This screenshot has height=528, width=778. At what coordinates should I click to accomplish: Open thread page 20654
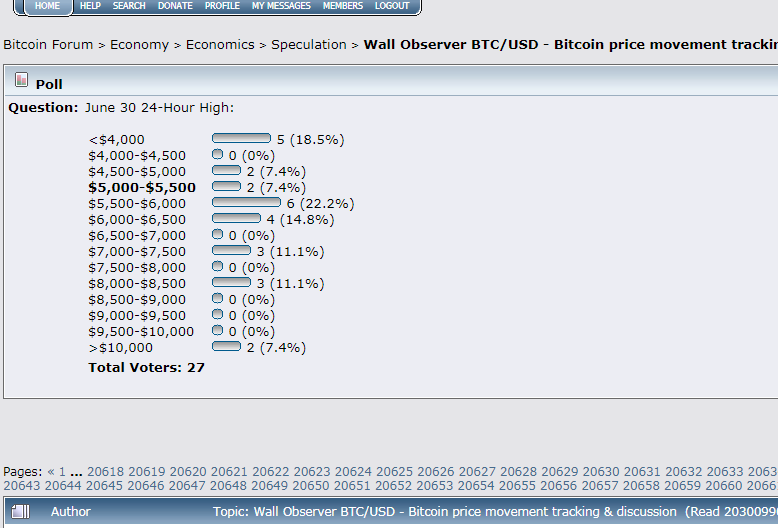476,485
